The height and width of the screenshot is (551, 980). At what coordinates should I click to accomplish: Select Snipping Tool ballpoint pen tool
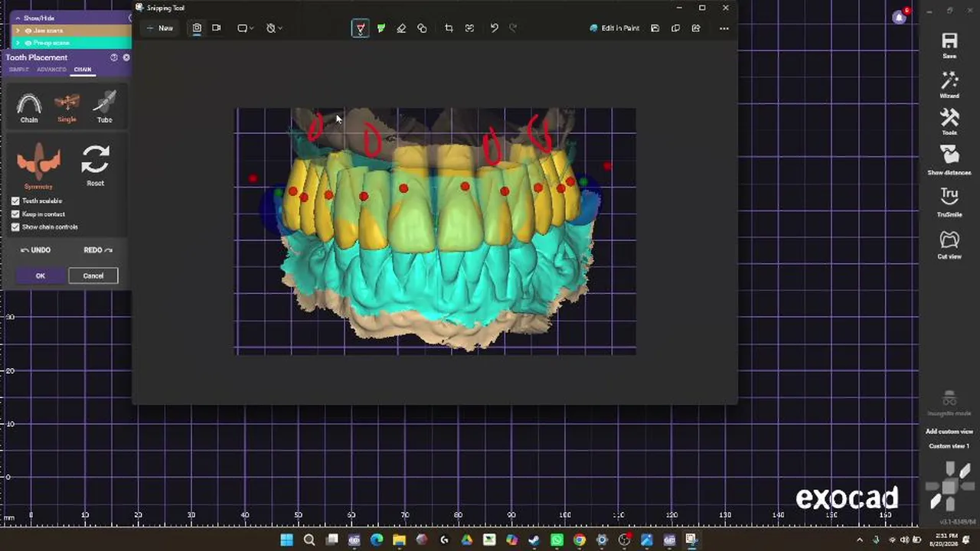click(360, 28)
